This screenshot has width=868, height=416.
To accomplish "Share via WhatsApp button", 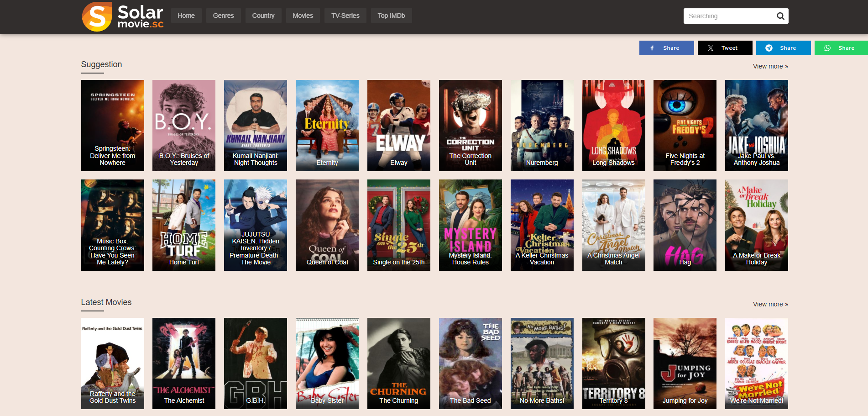I will pyautogui.click(x=841, y=48).
